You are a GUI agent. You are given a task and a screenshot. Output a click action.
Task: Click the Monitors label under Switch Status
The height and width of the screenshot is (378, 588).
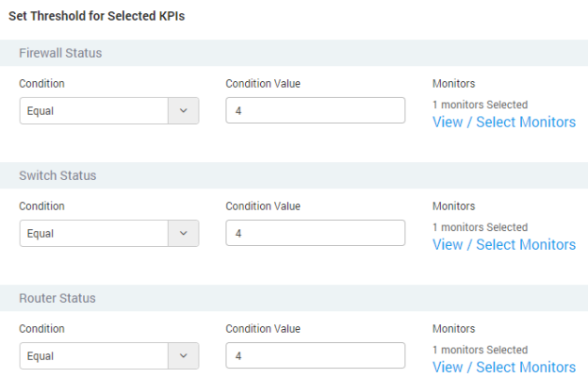454,206
